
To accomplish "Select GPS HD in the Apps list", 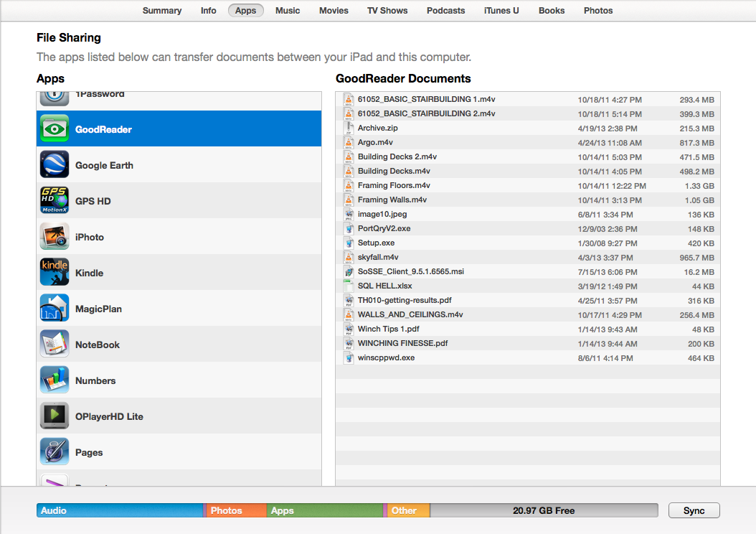I will pos(179,200).
